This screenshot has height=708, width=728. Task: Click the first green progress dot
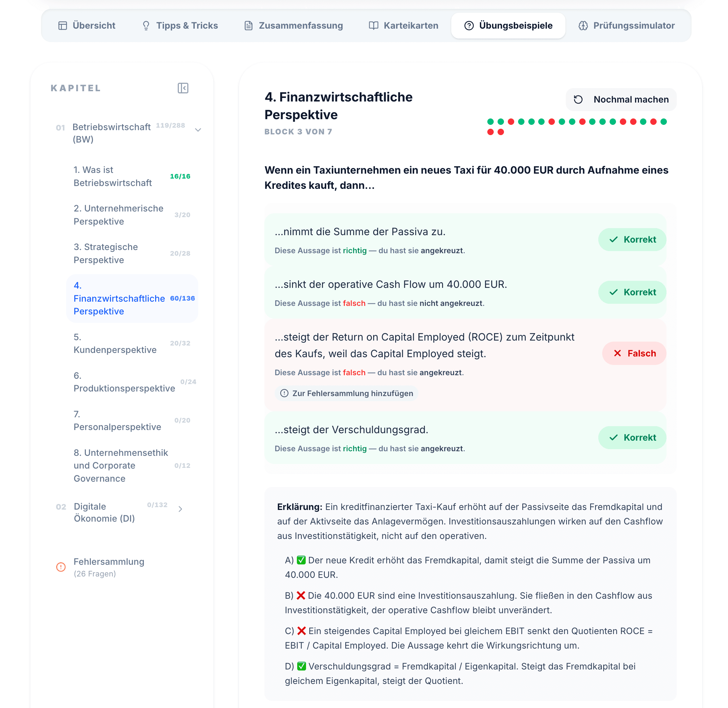click(x=491, y=122)
